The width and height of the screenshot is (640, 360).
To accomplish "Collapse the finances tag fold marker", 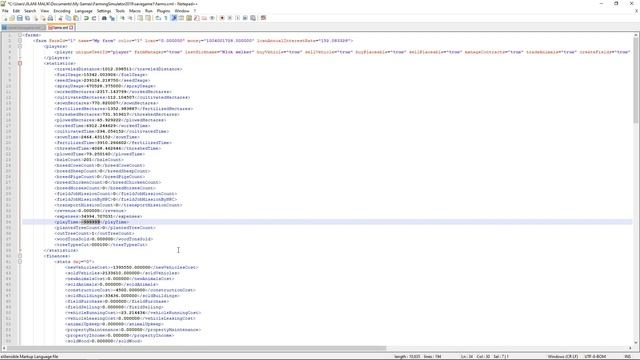I will (x=20, y=256).
